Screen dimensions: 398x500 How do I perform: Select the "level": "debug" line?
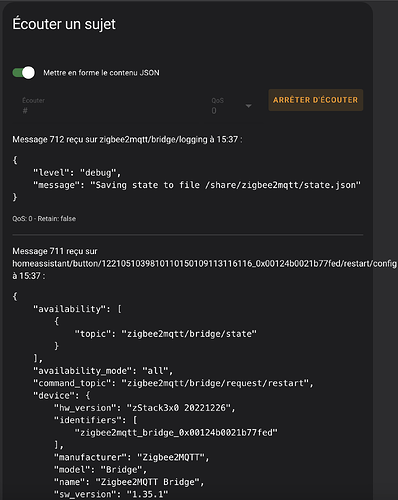[77, 173]
